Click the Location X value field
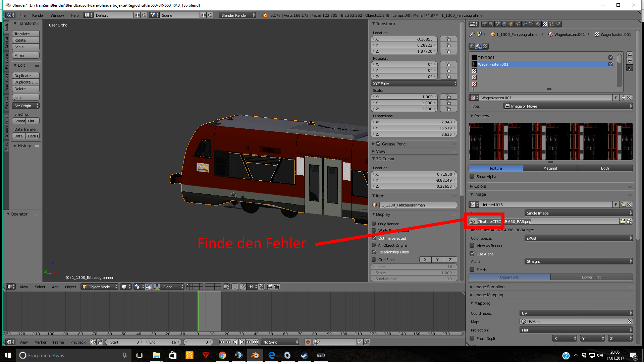Viewport: 644px width, 362px height. tap(404, 39)
